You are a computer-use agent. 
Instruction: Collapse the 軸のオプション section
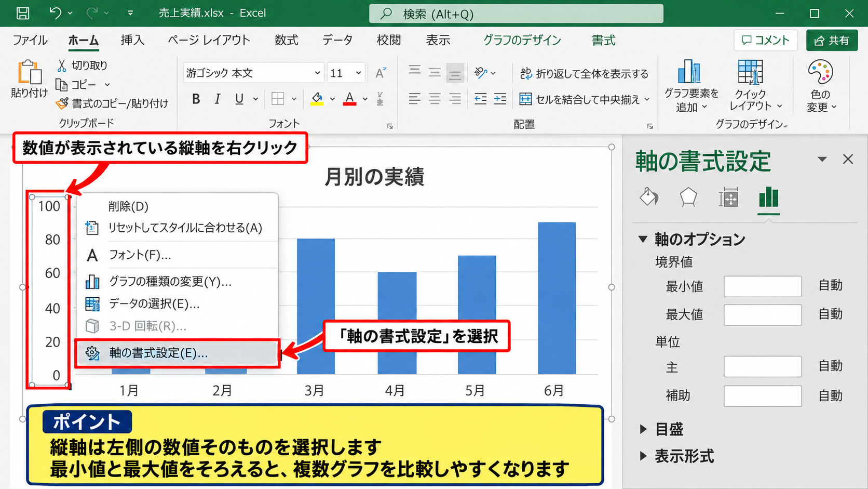643,239
